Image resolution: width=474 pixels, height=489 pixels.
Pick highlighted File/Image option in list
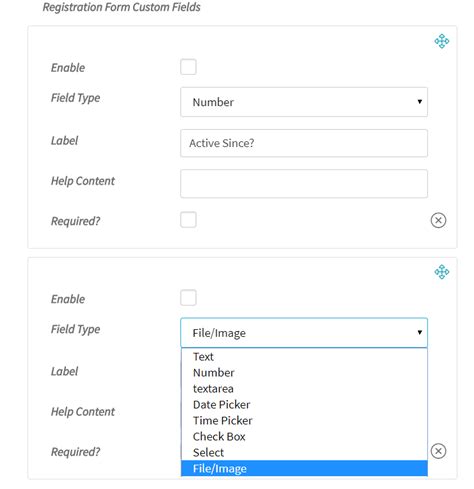(304, 468)
